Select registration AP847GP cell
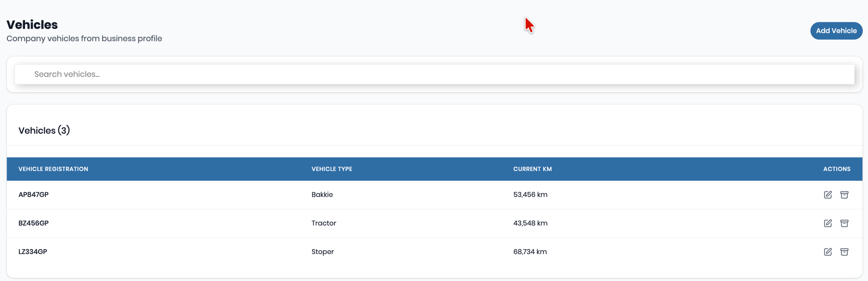Viewport: 868px width, 281px height. pos(34,195)
